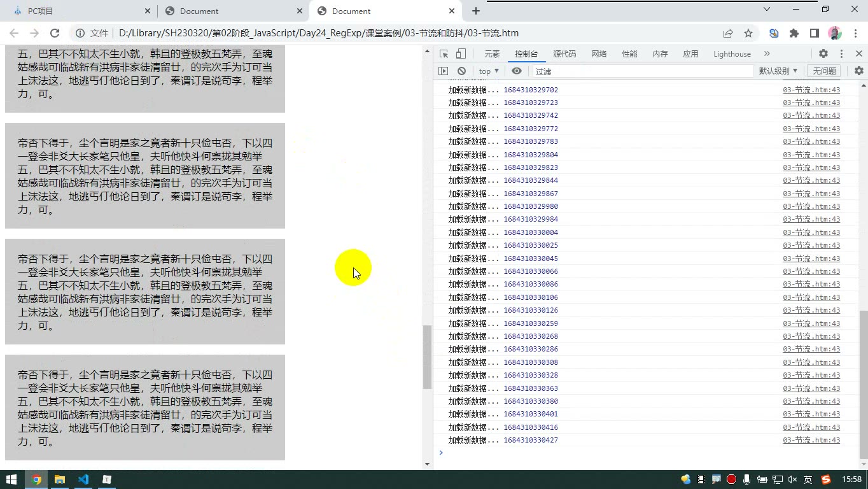Image resolution: width=868 pixels, height=489 pixels.
Task: Toggle device toolbar in DevTools
Action: (461, 54)
